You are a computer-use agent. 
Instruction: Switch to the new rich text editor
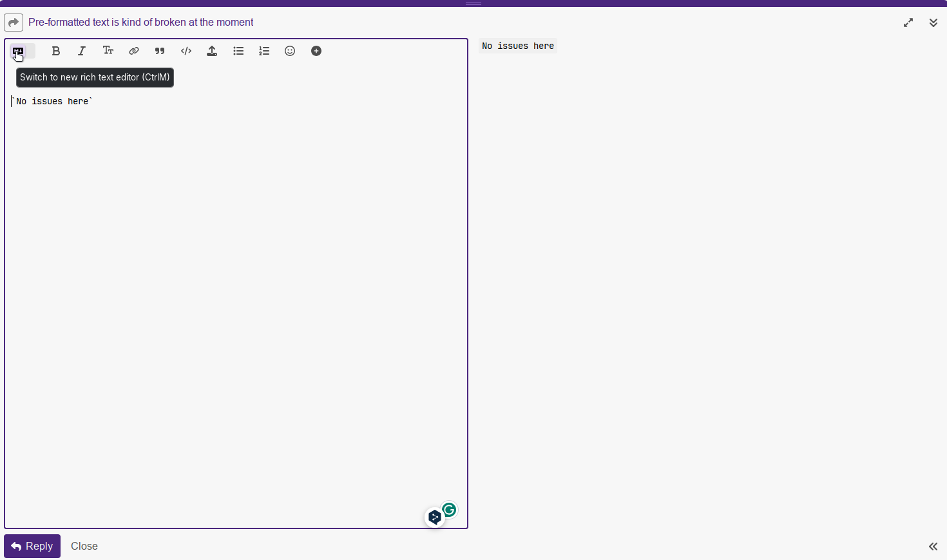coord(23,51)
